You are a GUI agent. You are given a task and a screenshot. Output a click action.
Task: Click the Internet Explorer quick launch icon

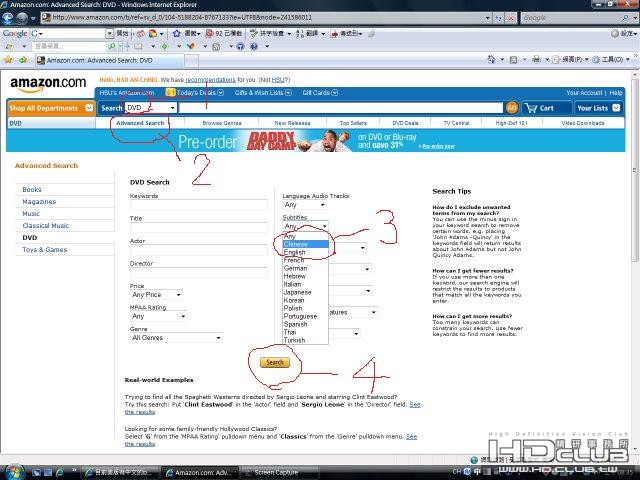point(60,472)
